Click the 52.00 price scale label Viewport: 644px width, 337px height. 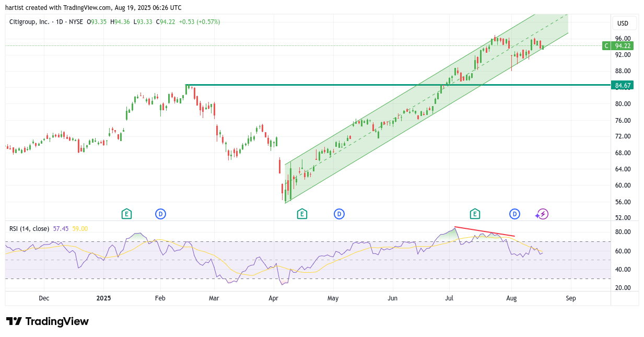(x=623, y=218)
